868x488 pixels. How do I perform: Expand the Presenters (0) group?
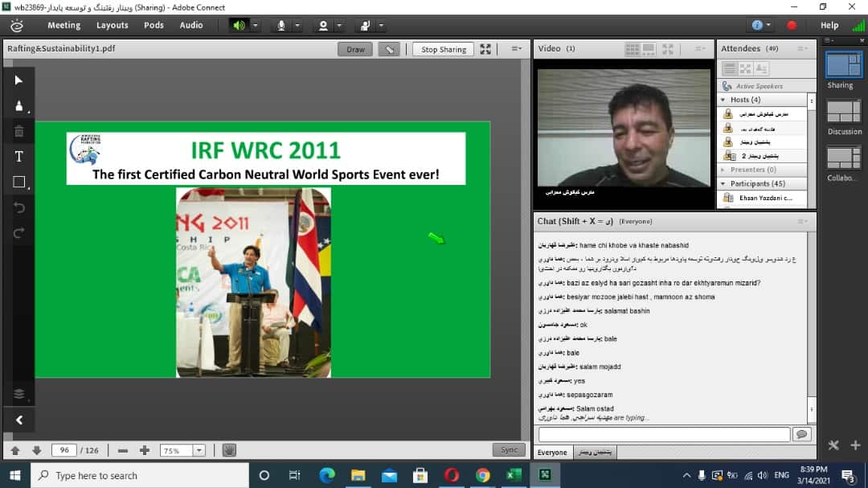pos(723,170)
